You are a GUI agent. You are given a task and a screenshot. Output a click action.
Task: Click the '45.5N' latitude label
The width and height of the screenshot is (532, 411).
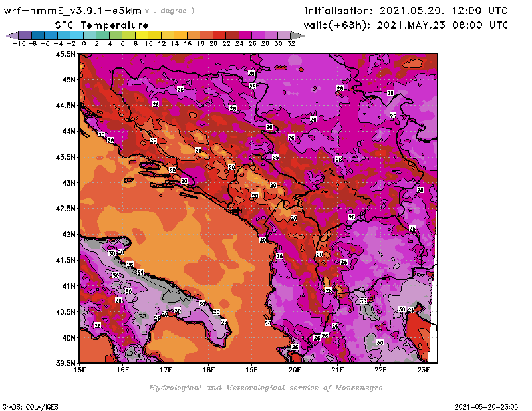[x=65, y=54]
